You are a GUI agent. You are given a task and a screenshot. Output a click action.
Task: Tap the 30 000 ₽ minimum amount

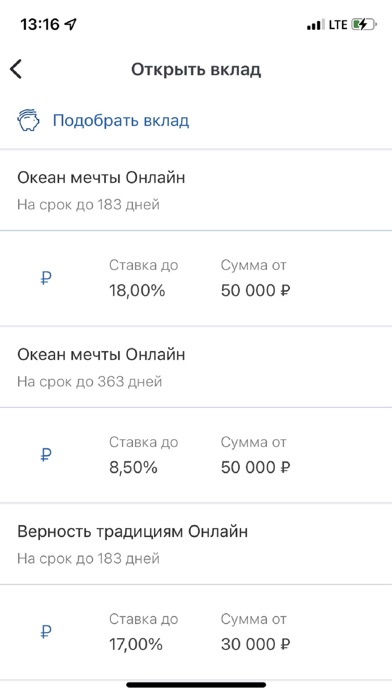(256, 645)
